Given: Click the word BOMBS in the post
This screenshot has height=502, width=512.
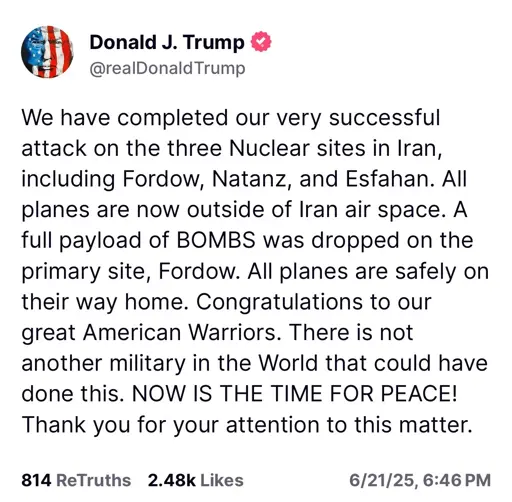Looking at the screenshot, I should [216, 240].
